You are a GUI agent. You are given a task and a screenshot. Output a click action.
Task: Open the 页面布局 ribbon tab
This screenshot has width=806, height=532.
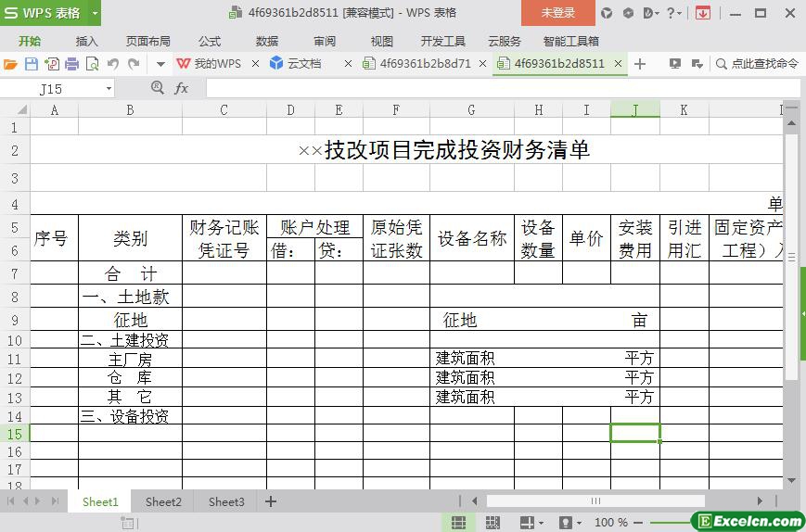(148, 41)
